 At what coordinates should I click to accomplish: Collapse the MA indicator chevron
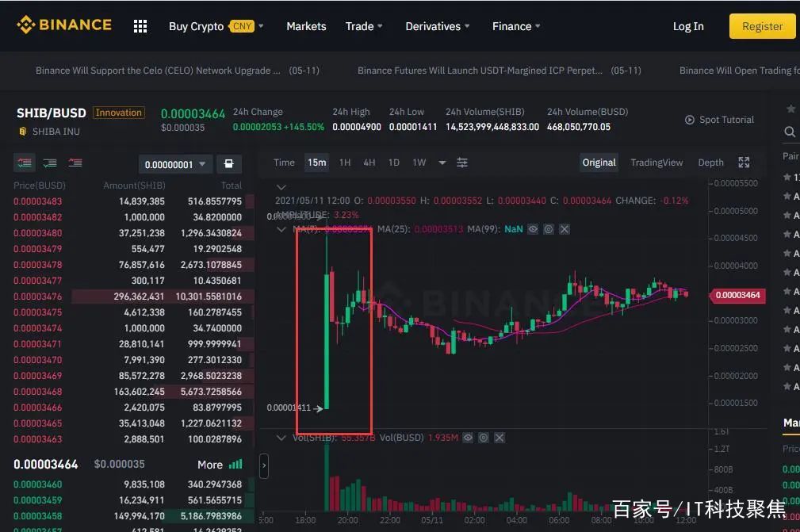(x=281, y=229)
